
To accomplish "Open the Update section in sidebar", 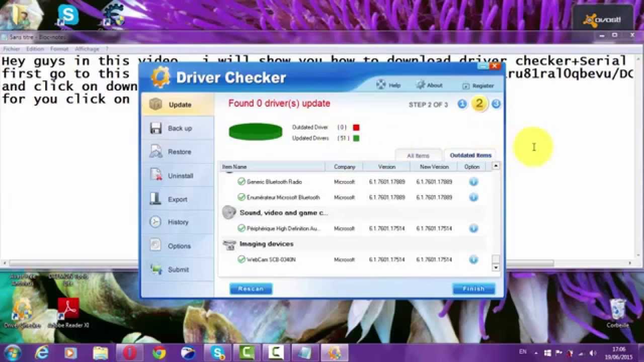I will coord(178,105).
